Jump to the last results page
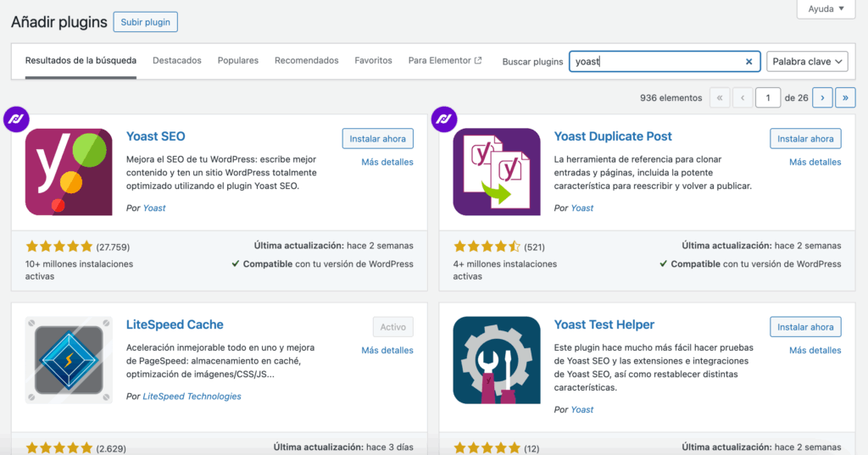 click(845, 98)
